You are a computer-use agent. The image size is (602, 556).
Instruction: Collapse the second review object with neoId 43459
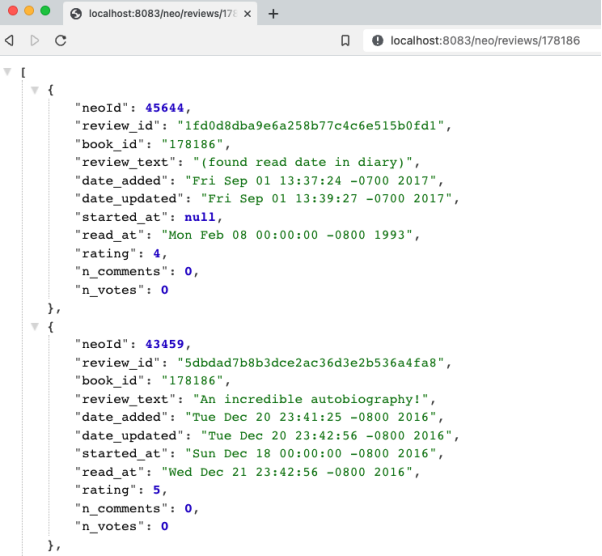(35, 327)
